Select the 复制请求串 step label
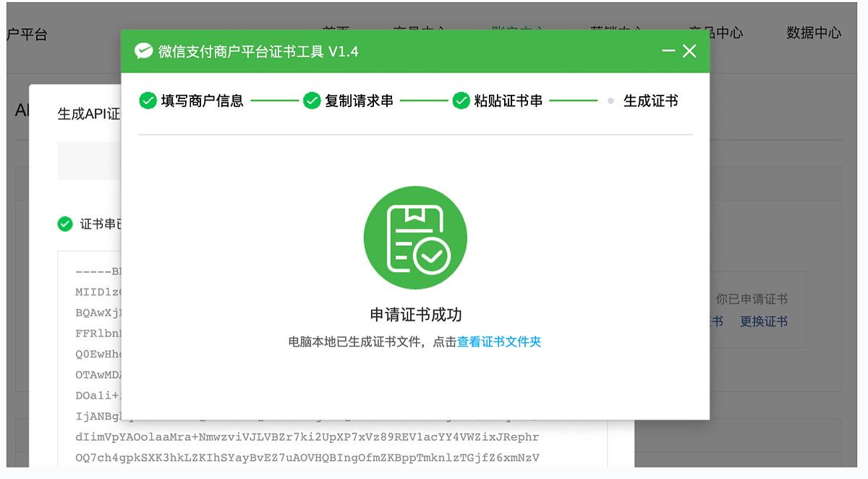The width and height of the screenshot is (868, 479). tap(359, 101)
